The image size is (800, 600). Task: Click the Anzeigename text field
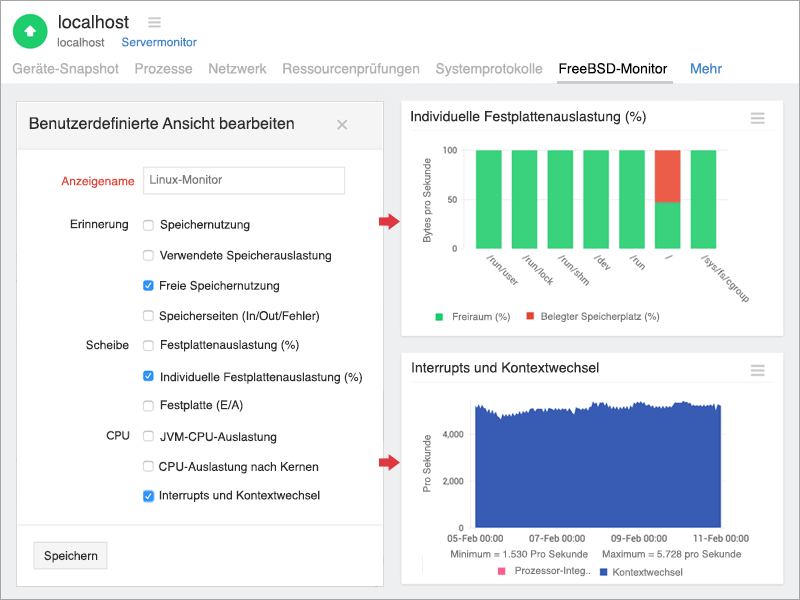[x=244, y=181]
